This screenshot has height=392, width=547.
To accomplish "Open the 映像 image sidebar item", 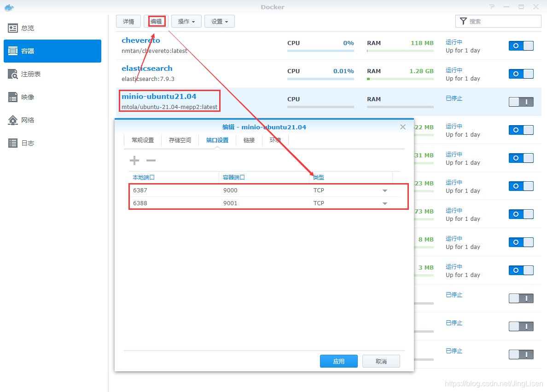I will [52, 97].
